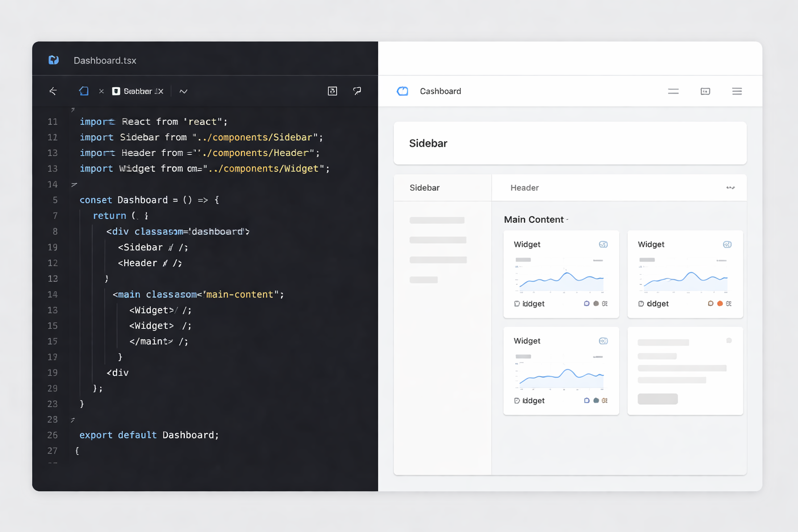This screenshot has width=798, height=532.
Task: Open the split preview icon in editor toolbar
Action: 332,91
